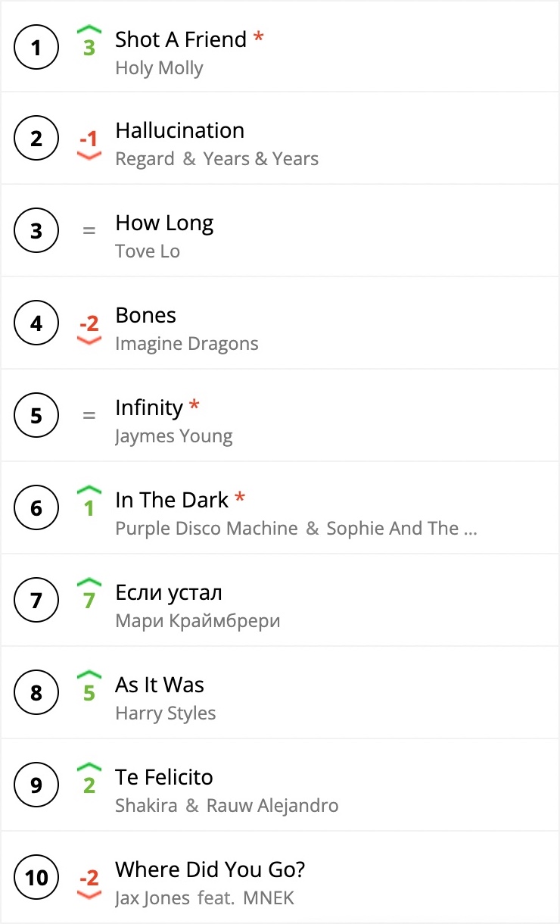Click the green up-3 indicator for Shot A Friend
The width and height of the screenshot is (560, 924).
(89, 42)
